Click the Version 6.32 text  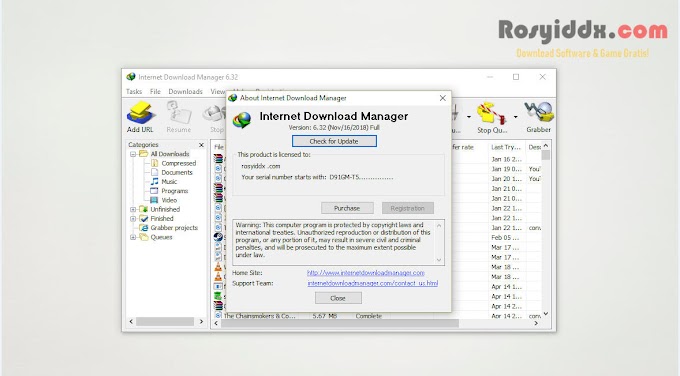(x=334, y=128)
